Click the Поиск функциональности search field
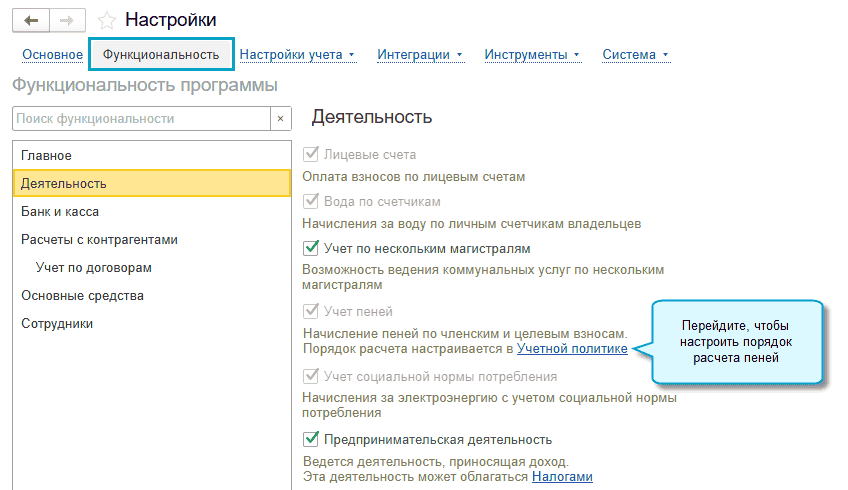This screenshot has width=848, height=490. coord(140,118)
